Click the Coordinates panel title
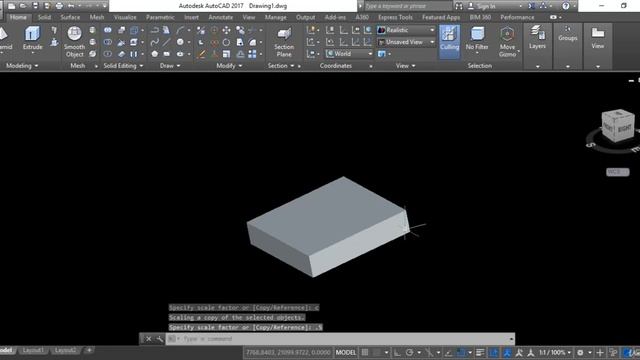The image size is (640, 360). [x=336, y=66]
